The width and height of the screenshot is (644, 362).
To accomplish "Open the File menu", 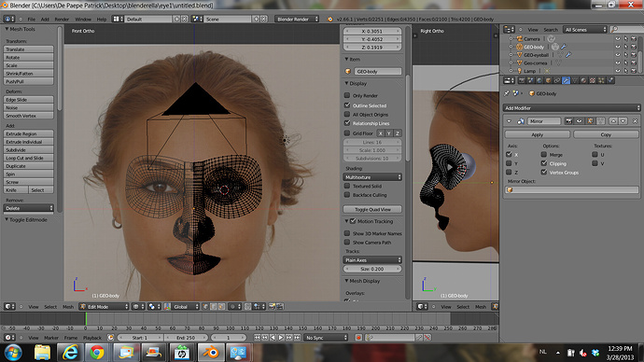I will pyautogui.click(x=31, y=20).
